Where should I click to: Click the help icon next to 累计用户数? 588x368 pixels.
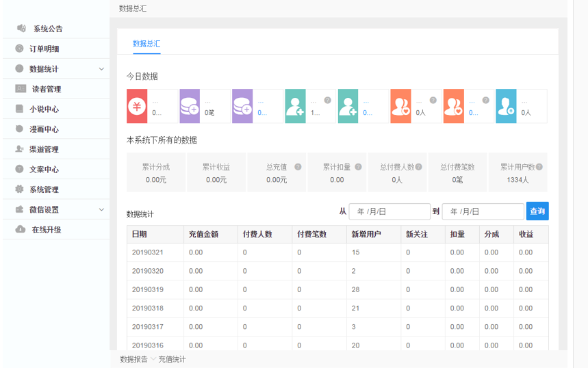click(x=539, y=166)
